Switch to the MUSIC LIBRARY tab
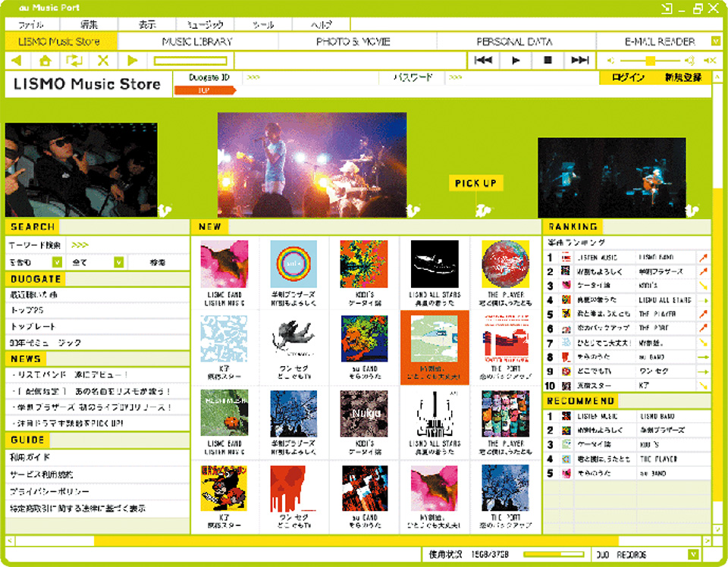This screenshot has width=728, height=567. [197, 42]
